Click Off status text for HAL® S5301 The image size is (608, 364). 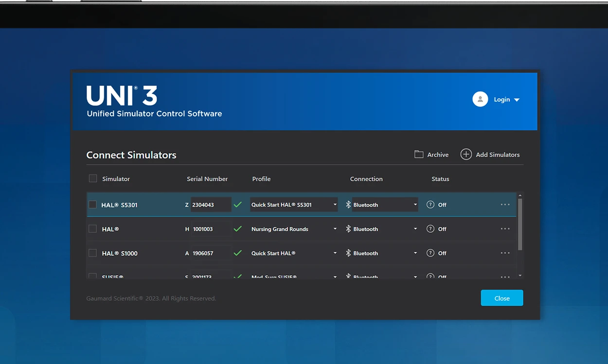click(442, 205)
